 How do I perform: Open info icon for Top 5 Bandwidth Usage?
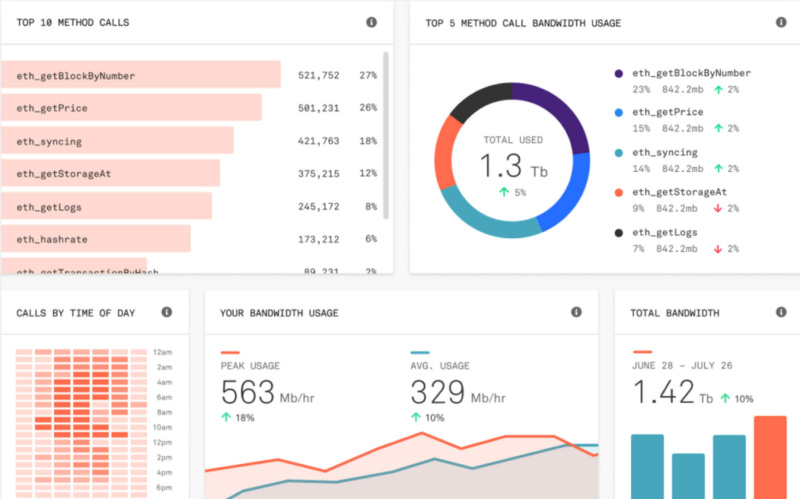(x=781, y=22)
